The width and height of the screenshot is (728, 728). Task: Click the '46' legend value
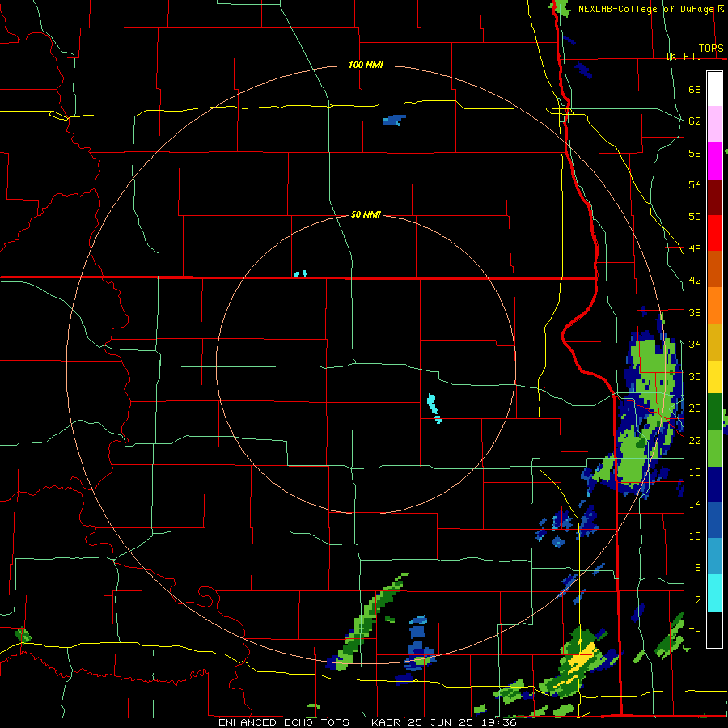[695, 249]
